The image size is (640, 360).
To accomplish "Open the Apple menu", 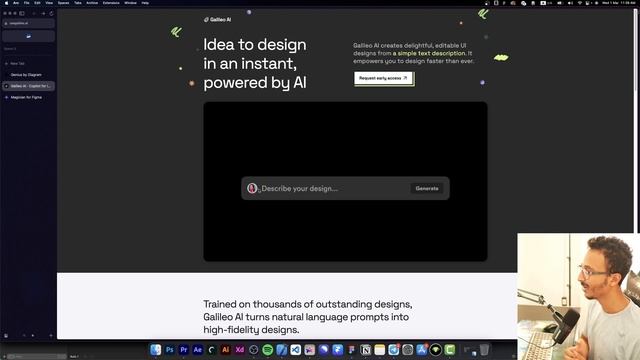I will tap(6, 3).
